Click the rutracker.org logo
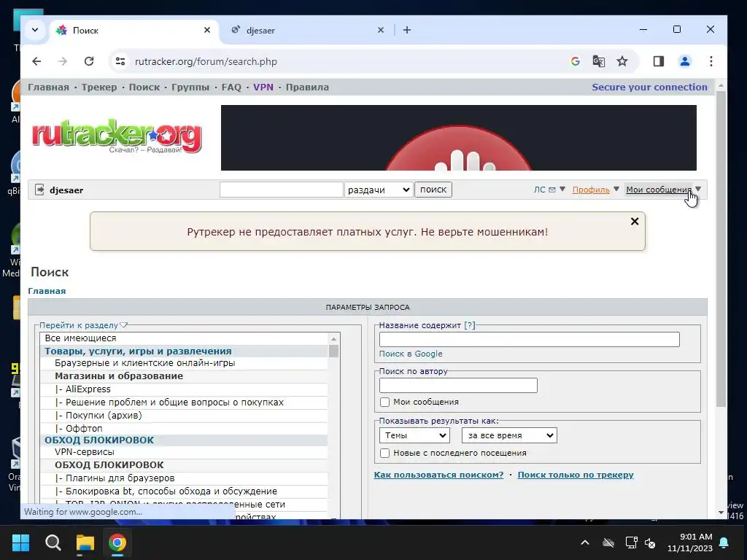 (x=117, y=136)
